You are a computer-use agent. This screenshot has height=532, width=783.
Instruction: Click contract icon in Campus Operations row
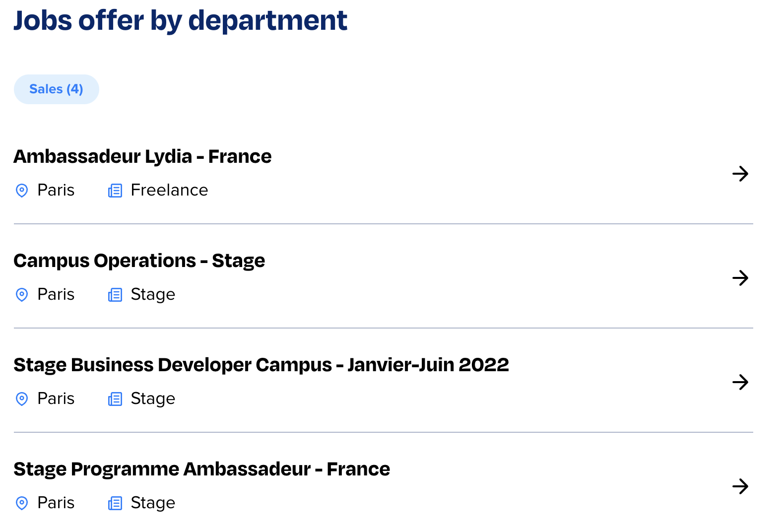point(115,295)
